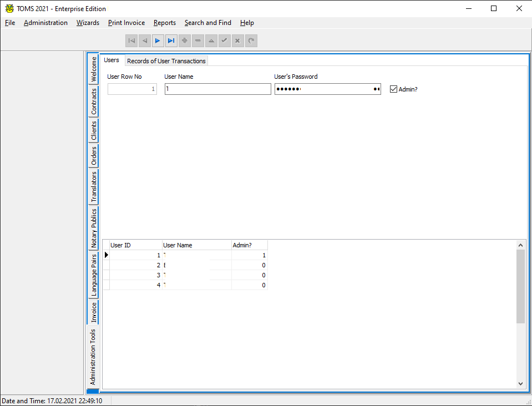Viewport: 532px width, 406px height.
Task: Cancel edits with the X icon
Action: tap(238, 40)
